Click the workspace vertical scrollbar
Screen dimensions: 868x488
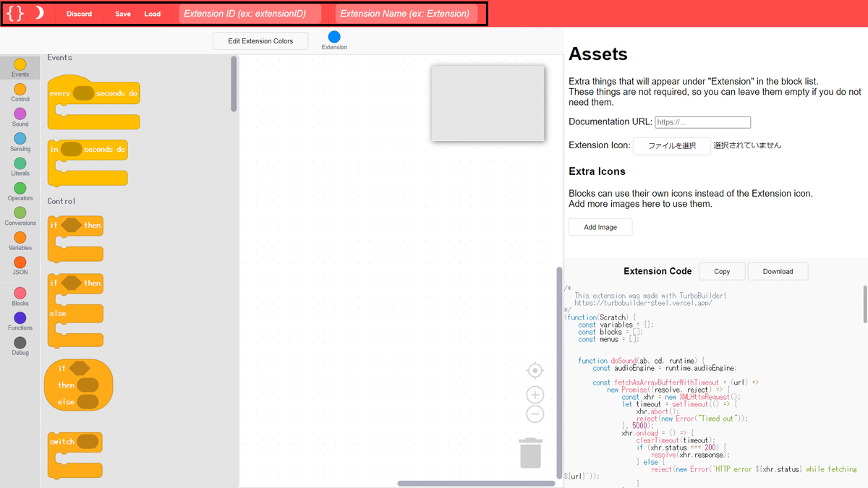558,372
